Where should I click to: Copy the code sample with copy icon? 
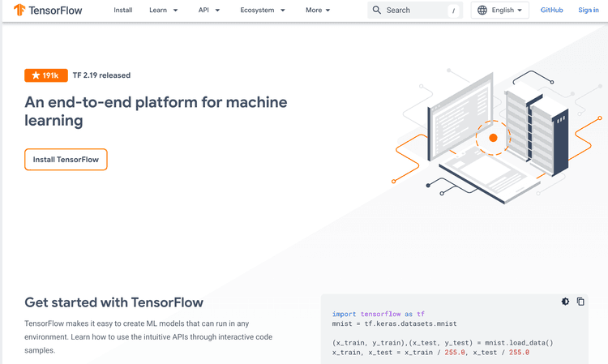(580, 302)
